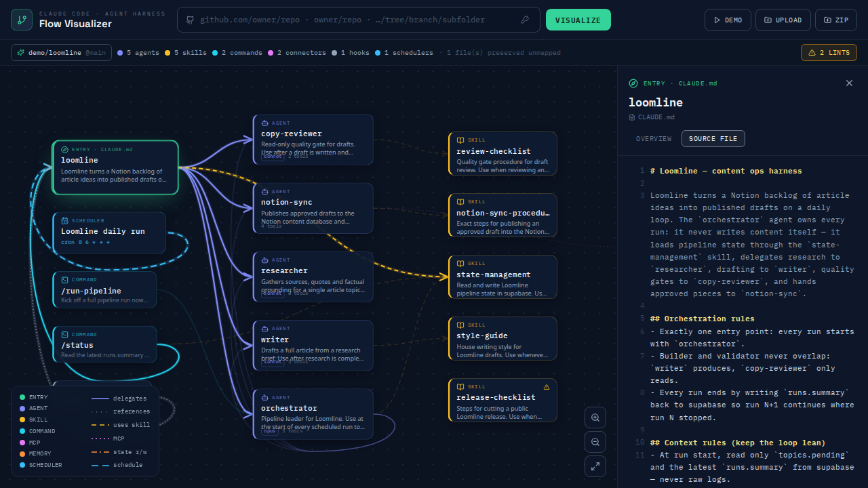Select the release-checklist skill node
The height and width of the screenshot is (488, 868).
502,400
